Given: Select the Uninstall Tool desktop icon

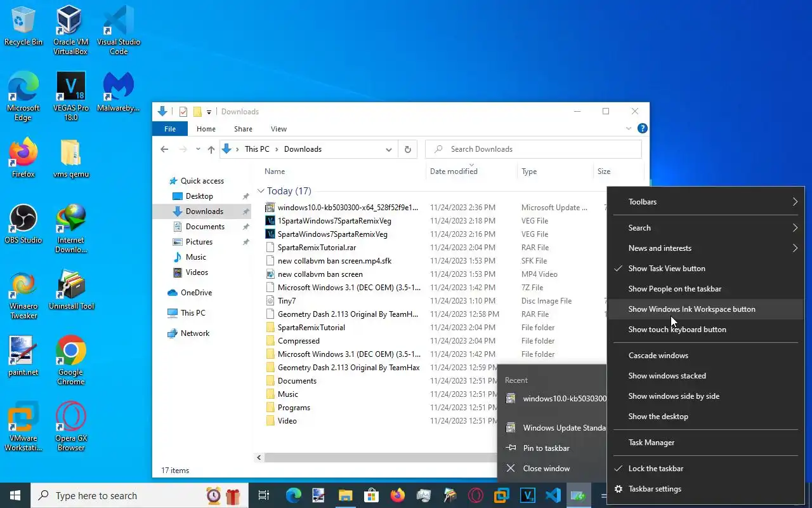Looking at the screenshot, I should [70, 290].
